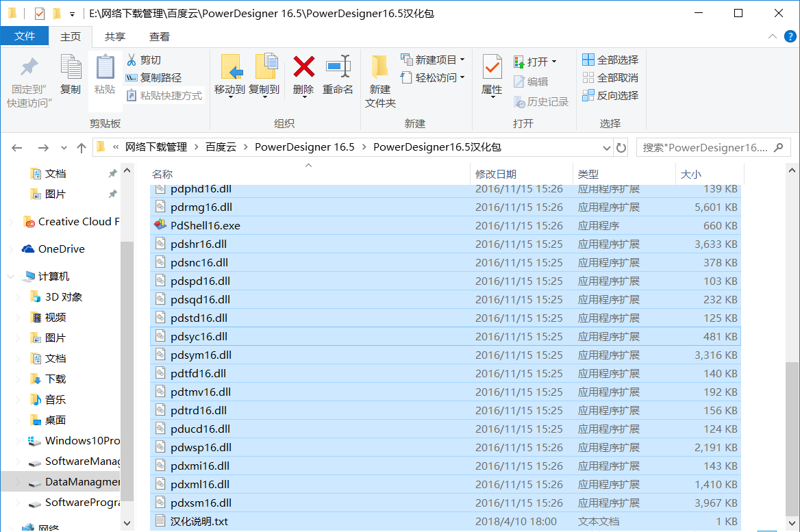Viewport: 800px width, 532px height.
Task: Sort by Date modified column header
Action: (x=521, y=174)
